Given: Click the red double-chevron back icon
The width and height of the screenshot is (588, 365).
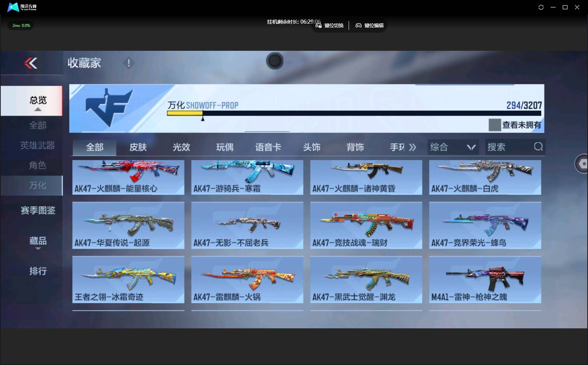Looking at the screenshot, I should tap(31, 63).
